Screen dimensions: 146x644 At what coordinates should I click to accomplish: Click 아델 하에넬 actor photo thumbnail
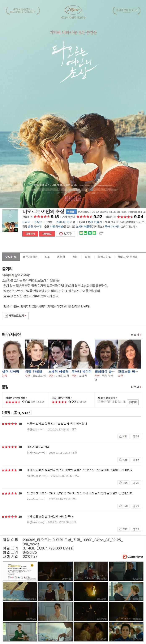37,354
